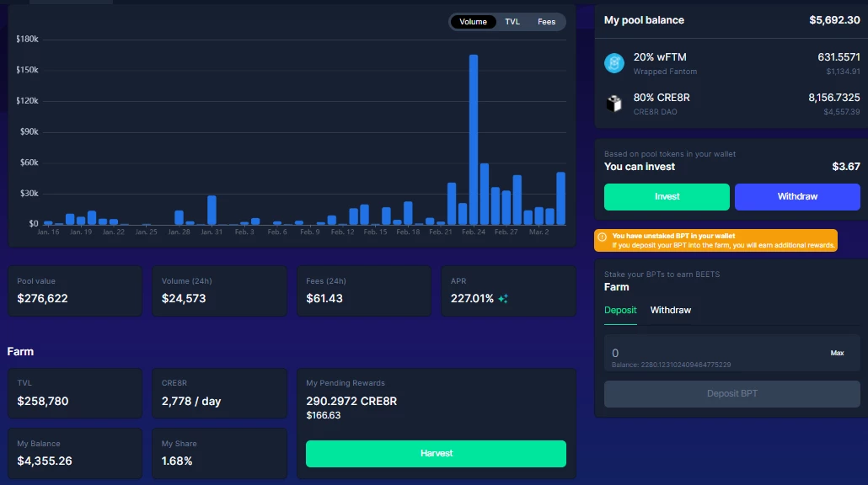The image size is (868, 485).
Task: Select the Farm Withdraw tab
Action: pos(670,310)
